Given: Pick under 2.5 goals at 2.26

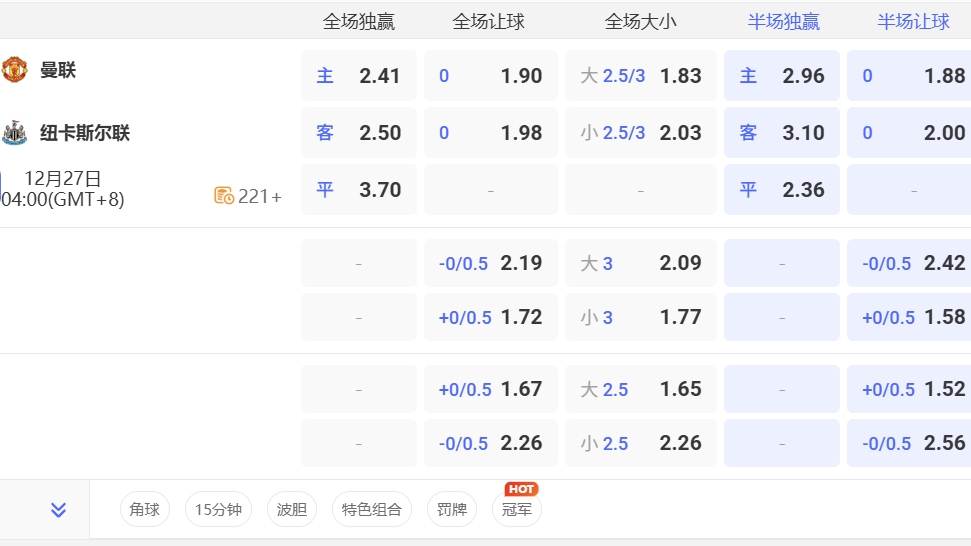Looking at the screenshot, I should click(x=640, y=443).
